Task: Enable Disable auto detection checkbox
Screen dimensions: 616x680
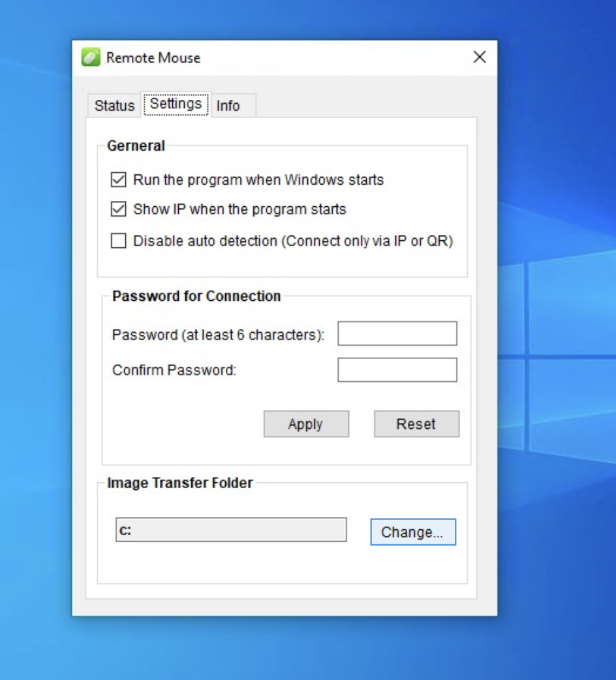Action: pos(118,241)
